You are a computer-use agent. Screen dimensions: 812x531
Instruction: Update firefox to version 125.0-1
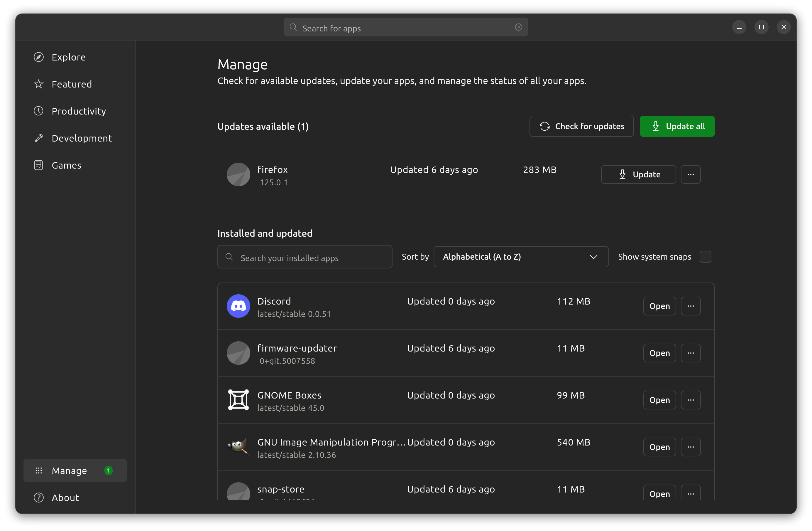638,174
